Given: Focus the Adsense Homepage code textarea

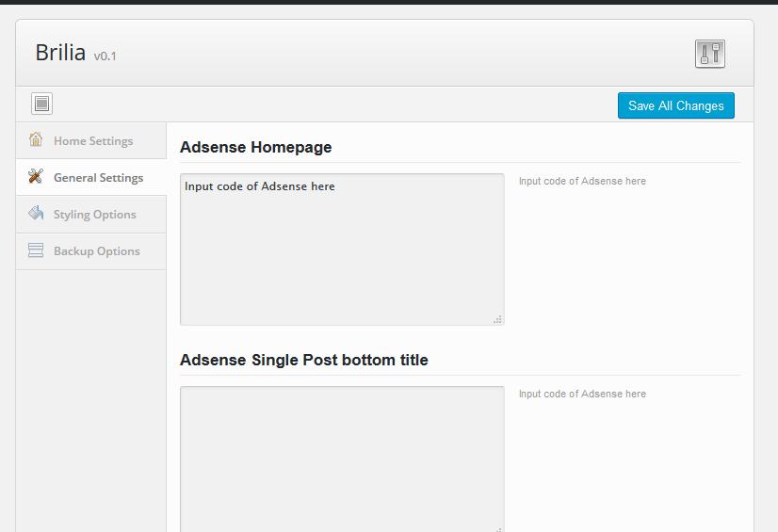Looking at the screenshot, I should [x=341, y=250].
